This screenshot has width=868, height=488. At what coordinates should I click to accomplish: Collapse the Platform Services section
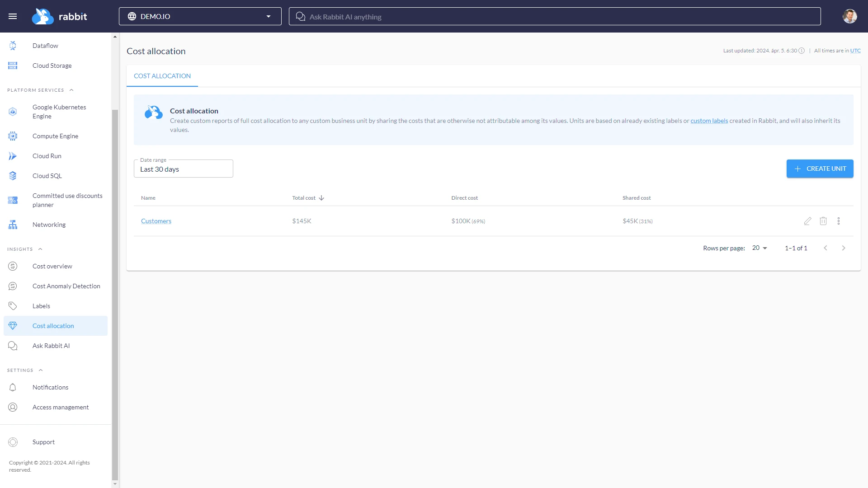(71, 90)
